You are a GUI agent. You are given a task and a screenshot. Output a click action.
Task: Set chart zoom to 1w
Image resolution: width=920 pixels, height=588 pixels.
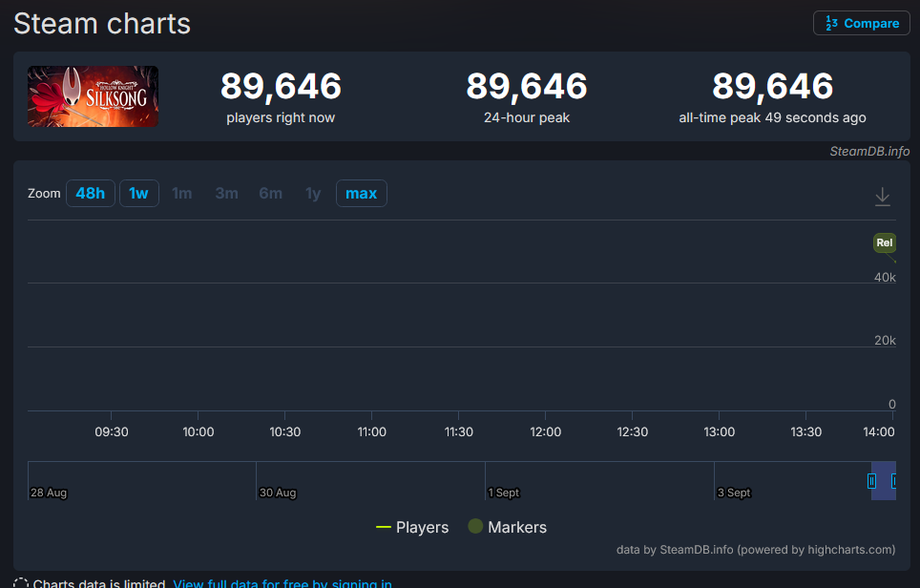[x=139, y=193]
